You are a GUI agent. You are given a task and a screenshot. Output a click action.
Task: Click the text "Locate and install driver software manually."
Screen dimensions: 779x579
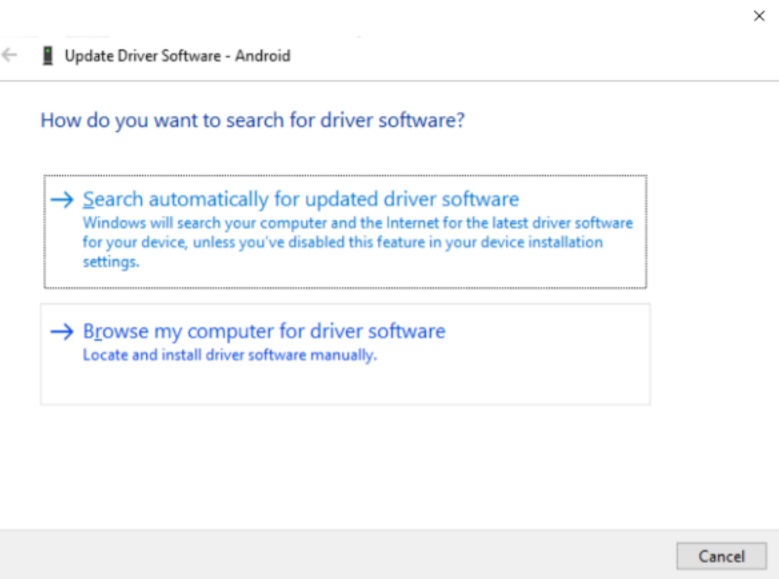(230, 355)
